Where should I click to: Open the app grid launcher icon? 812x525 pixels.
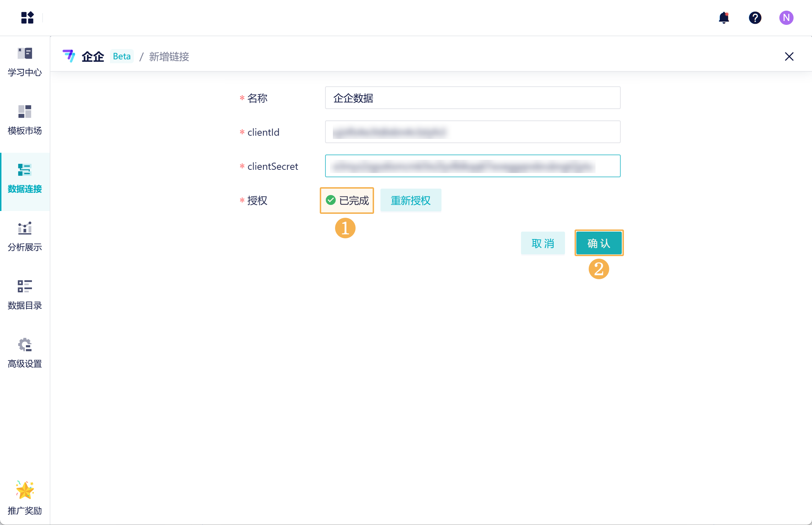[x=27, y=17]
